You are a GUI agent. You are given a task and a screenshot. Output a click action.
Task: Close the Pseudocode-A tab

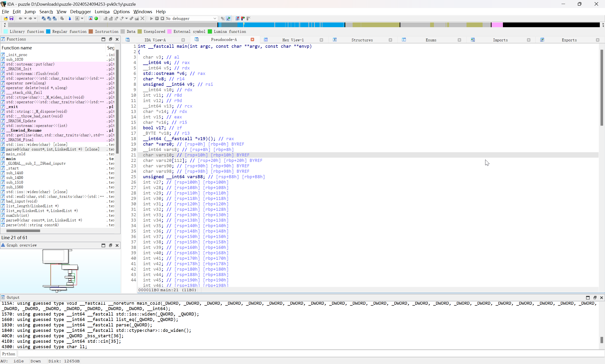[x=252, y=39]
